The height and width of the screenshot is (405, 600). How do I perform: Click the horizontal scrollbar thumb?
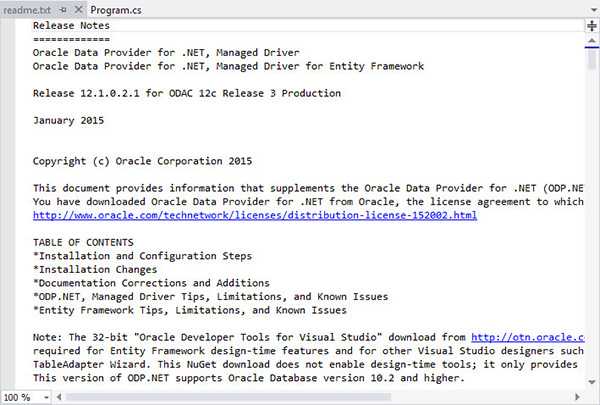pos(228,397)
